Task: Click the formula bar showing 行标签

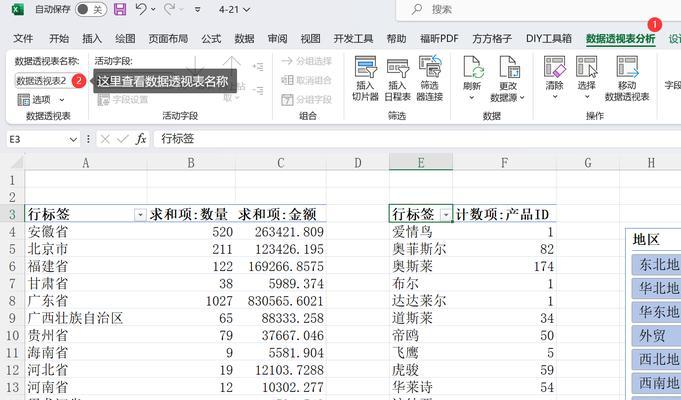Action: click(x=417, y=139)
